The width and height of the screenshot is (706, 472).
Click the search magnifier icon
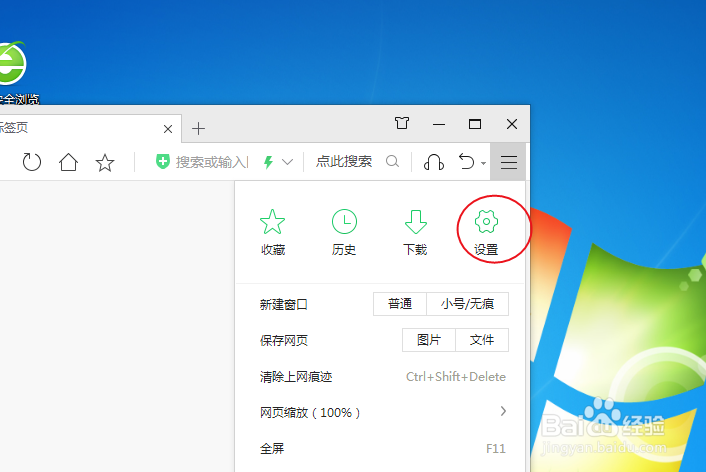392,161
